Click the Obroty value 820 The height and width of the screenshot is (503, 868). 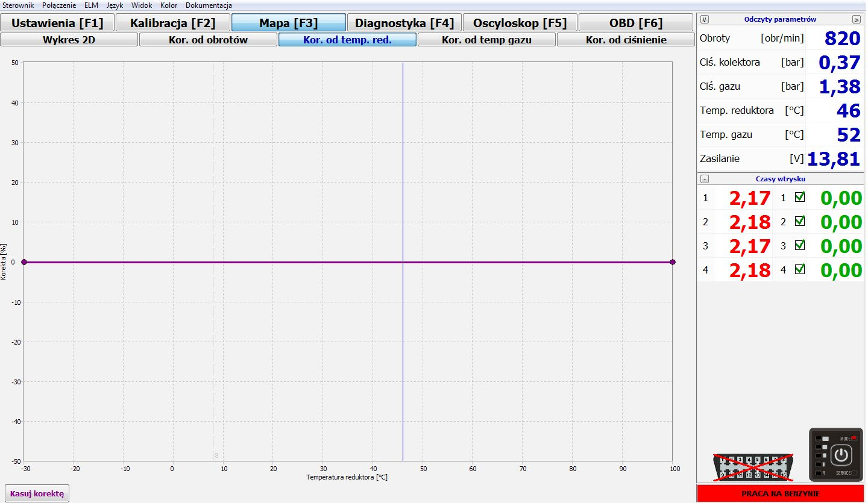[x=842, y=38]
